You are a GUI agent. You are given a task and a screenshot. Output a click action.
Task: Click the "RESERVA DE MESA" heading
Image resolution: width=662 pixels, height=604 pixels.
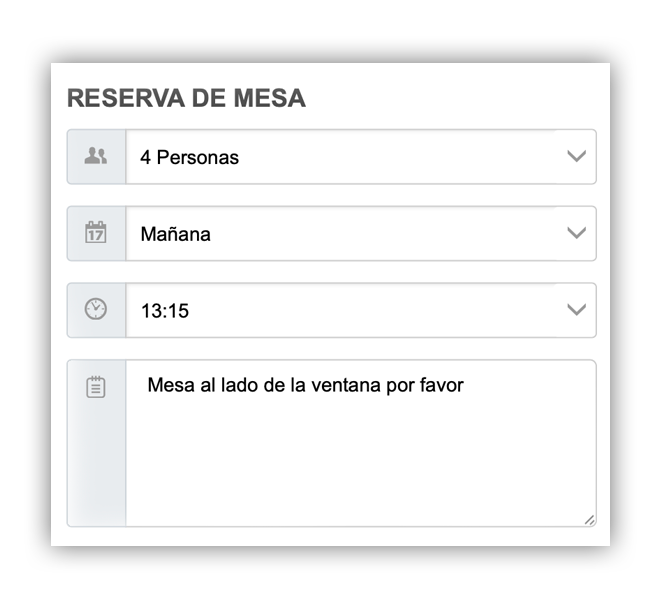coord(186,98)
